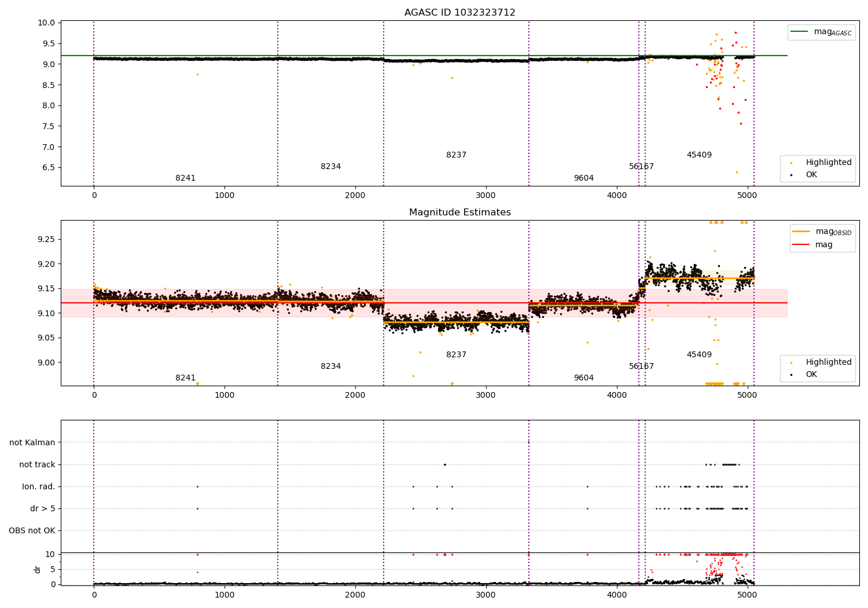
Task: Click the 'Ion. rad.' row label
Action: (39, 486)
